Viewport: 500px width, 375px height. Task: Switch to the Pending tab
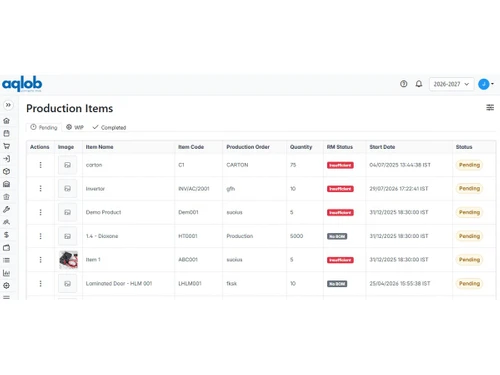pos(44,127)
